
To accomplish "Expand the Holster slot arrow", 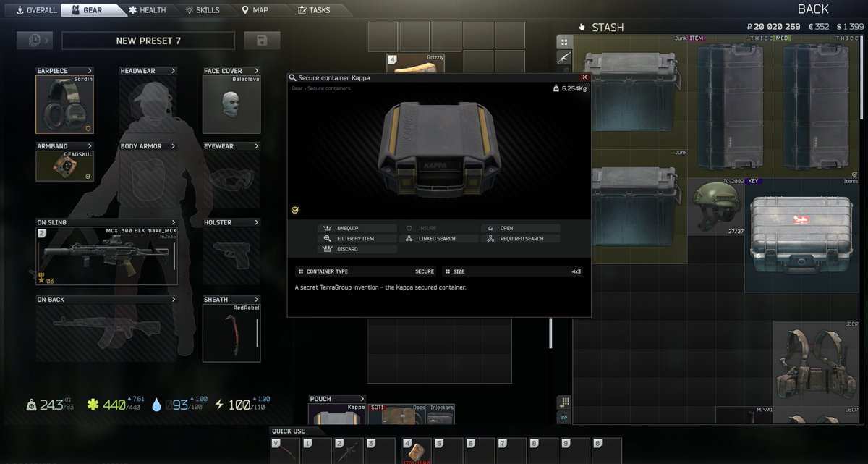I will coord(256,222).
